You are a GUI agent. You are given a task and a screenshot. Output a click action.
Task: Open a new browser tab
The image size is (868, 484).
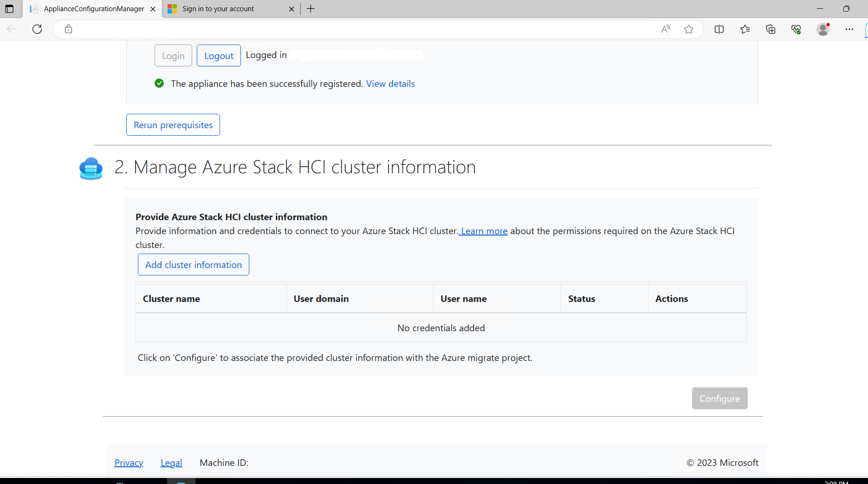(x=311, y=9)
